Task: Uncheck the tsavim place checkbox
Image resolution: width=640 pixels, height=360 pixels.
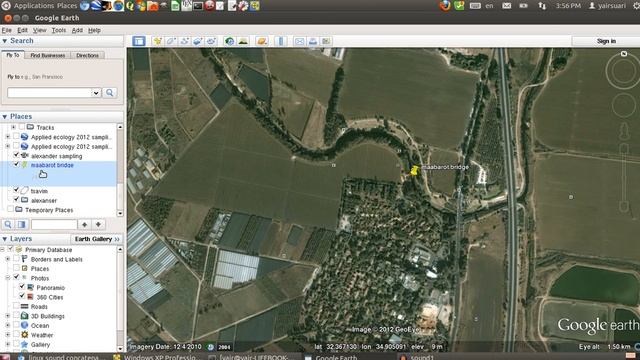Action: point(16,190)
